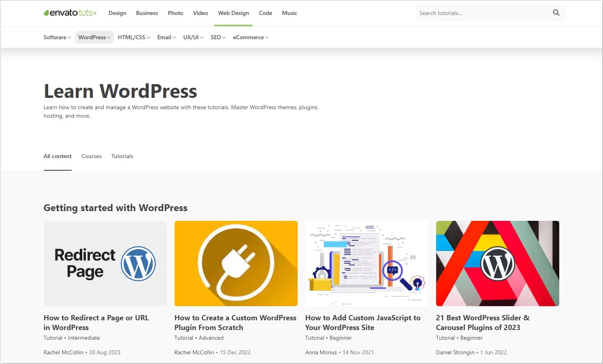Expand the HTML/CSS dropdown

(134, 37)
